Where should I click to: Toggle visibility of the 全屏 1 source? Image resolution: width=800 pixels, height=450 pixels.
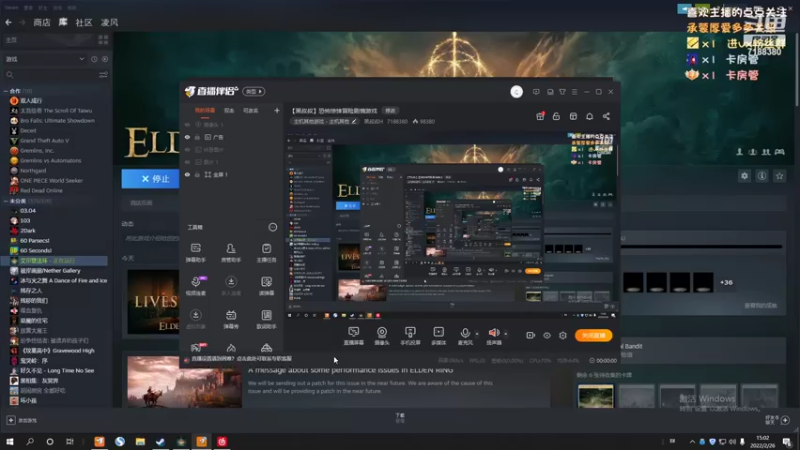(187, 174)
